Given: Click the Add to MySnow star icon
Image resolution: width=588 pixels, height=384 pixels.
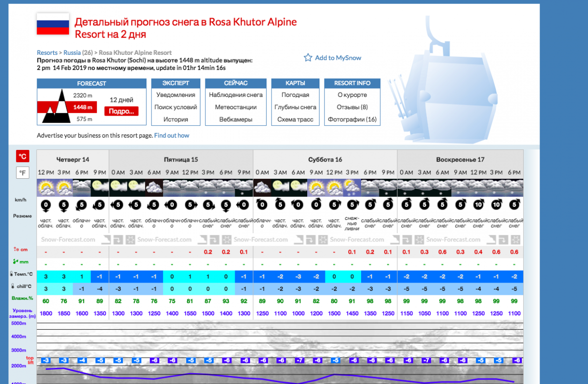Looking at the screenshot, I should 308,58.
